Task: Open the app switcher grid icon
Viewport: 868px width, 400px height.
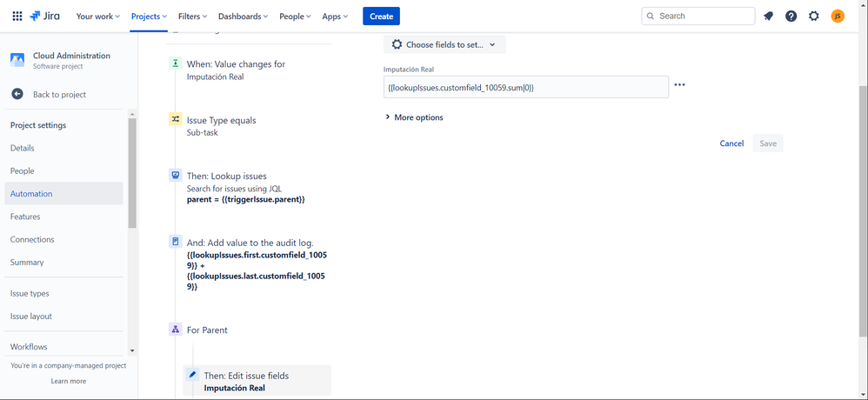Action: (x=17, y=16)
